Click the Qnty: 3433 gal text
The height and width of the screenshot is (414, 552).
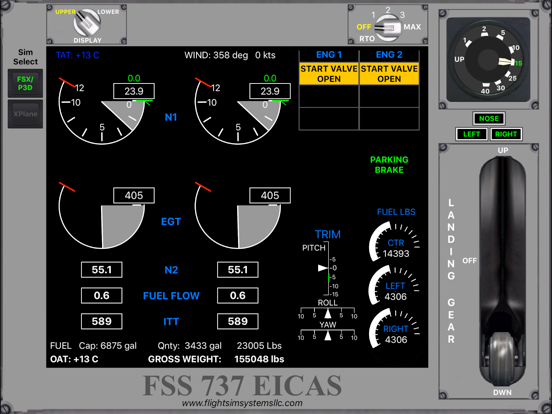tap(189, 346)
